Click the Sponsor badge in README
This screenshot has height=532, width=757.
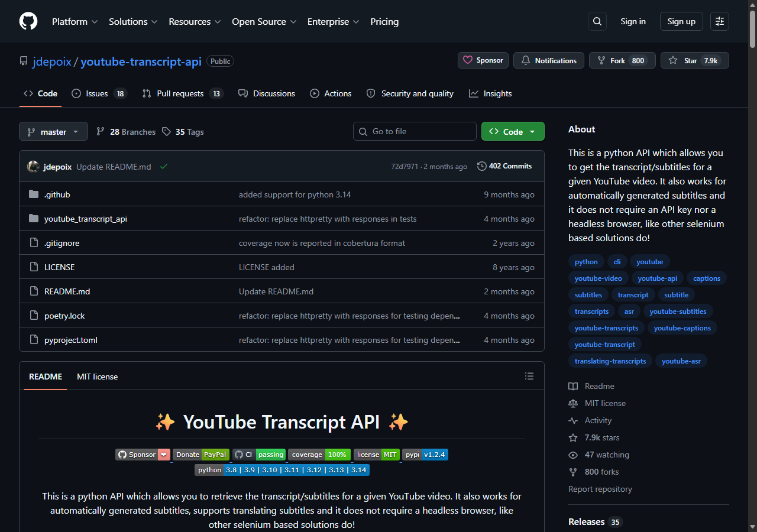coord(143,455)
